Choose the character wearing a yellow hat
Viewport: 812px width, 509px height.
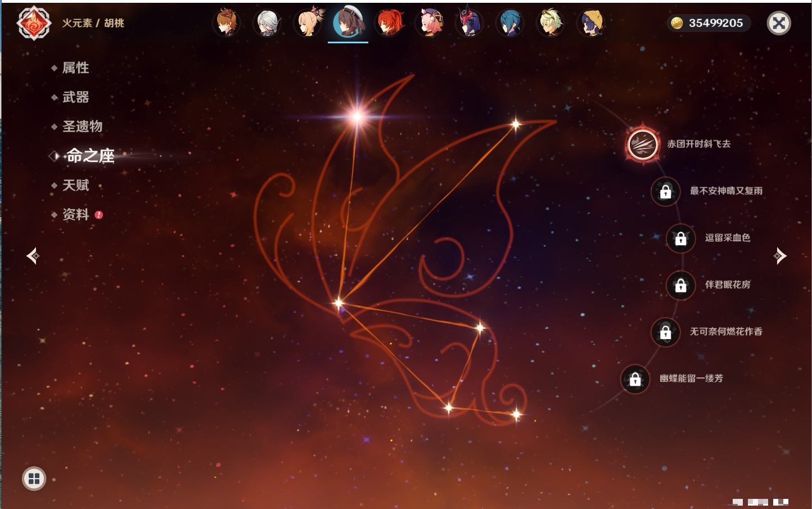(591, 23)
